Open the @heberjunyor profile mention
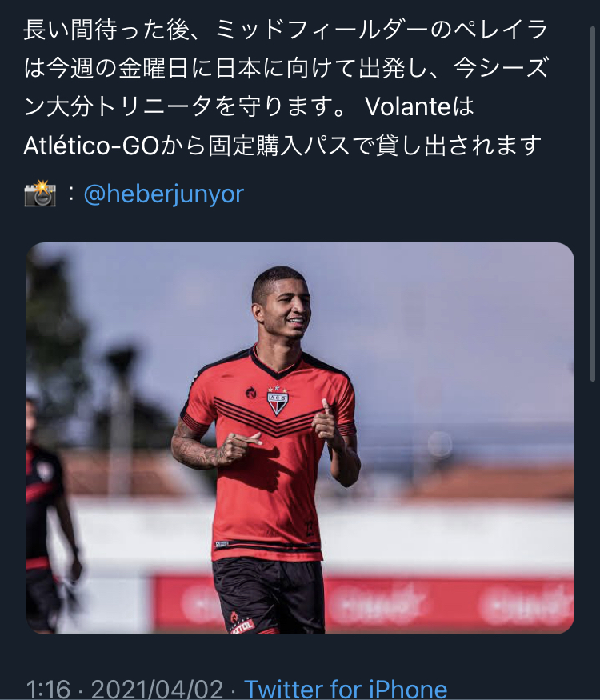 (163, 194)
